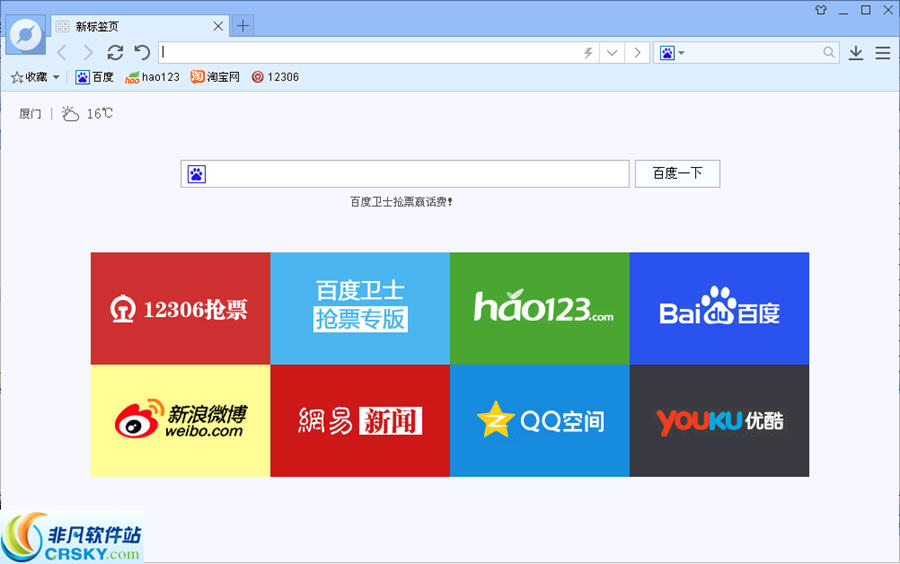Open a new tab with plus button
Image resolution: width=900 pixels, height=564 pixels.
[x=243, y=26]
